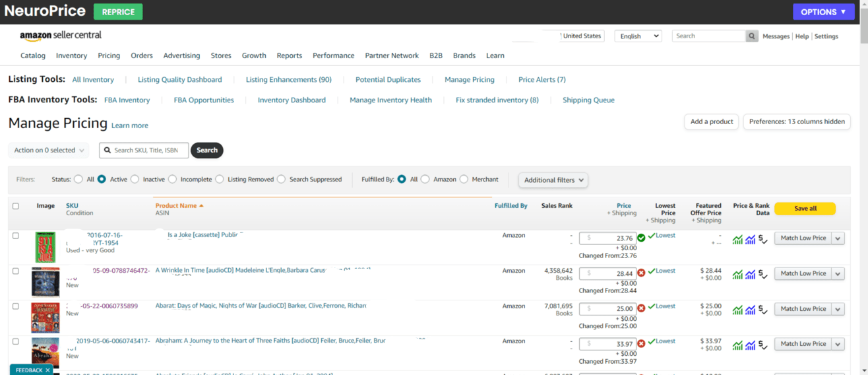
Task: Click the green chart icon in first row
Action: (x=737, y=240)
